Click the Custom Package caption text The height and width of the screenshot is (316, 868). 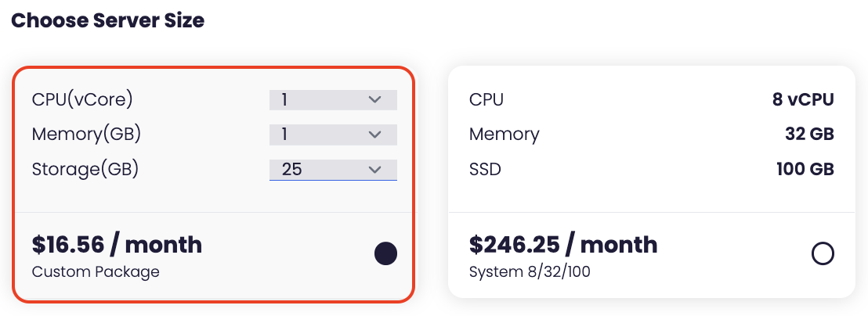click(x=96, y=272)
